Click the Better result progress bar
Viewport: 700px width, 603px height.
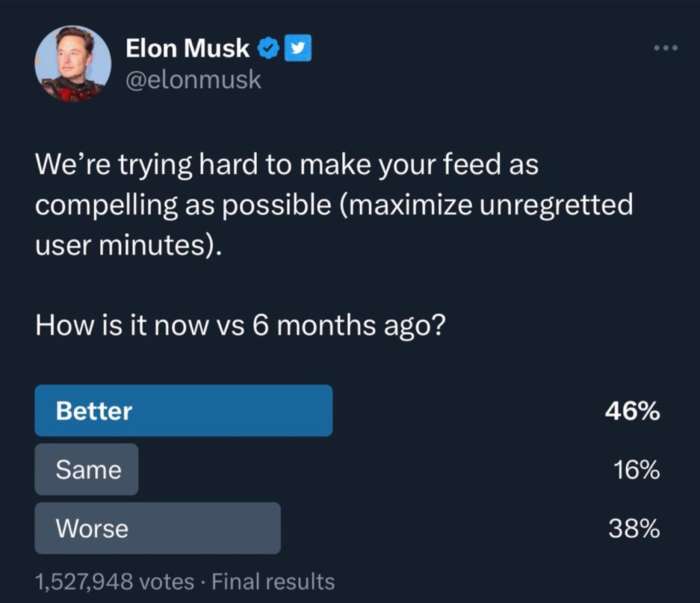pyautogui.click(x=183, y=410)
